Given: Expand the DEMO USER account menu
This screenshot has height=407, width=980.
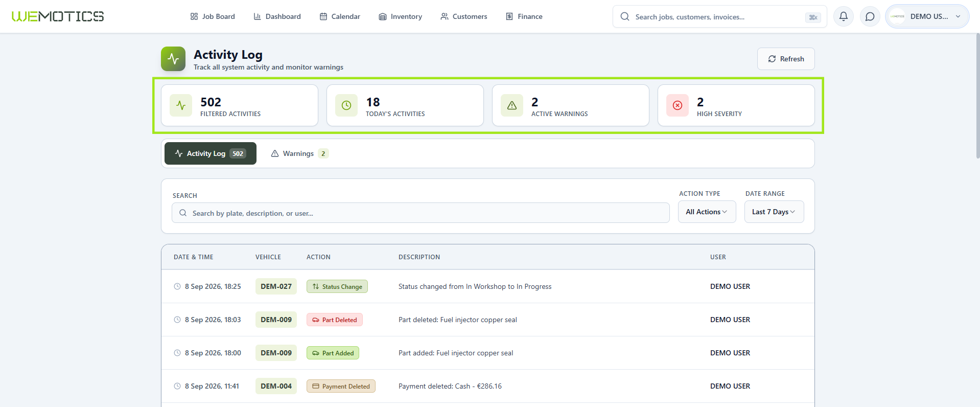Looking at the screenshot, I should (927, 16).
